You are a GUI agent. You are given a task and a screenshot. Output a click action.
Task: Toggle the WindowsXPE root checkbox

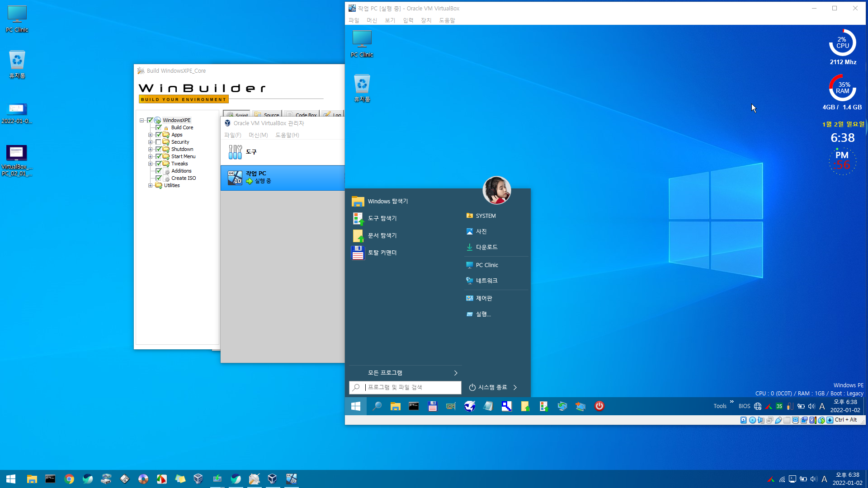pyautogui.click(x=150, y=120)
